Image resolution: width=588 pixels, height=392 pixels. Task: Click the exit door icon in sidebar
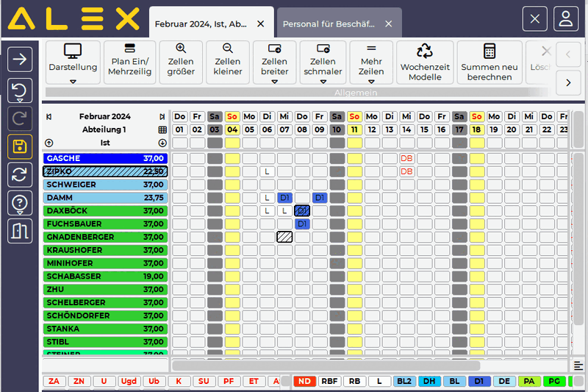click(x=20, y=230)
